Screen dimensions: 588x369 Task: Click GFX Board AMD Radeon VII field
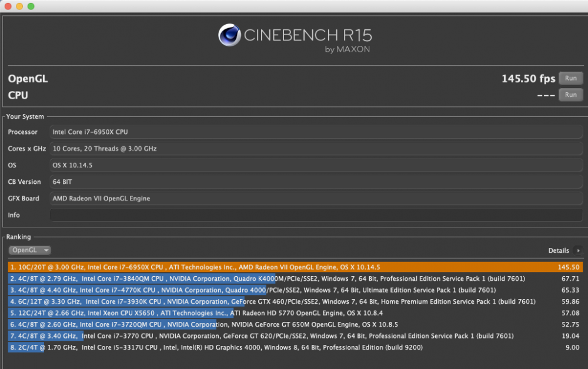pyautogui.click(x=316, y=199)
